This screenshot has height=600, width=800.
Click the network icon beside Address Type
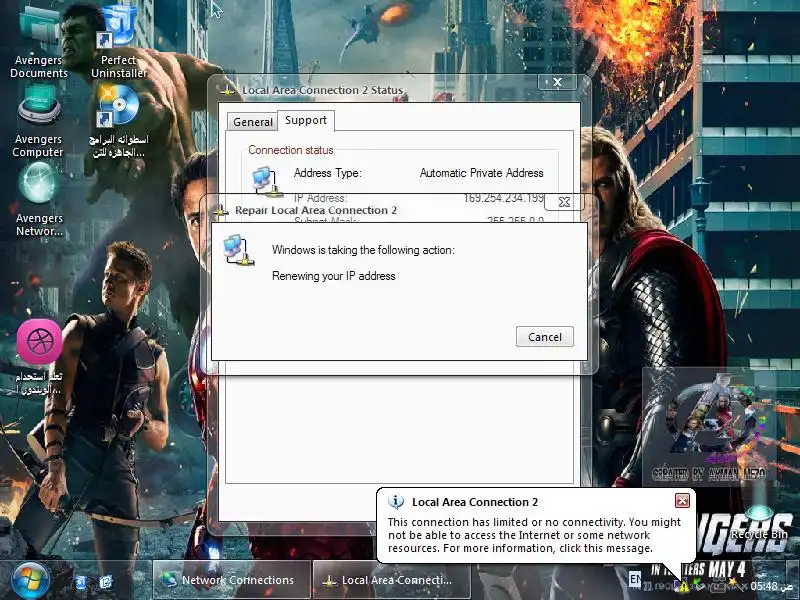267,181
